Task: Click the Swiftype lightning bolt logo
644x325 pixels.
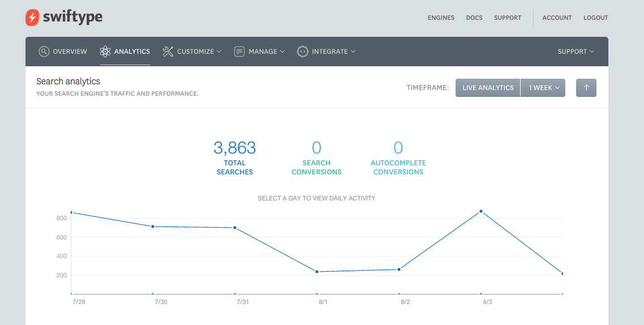Action: point(32,17)
